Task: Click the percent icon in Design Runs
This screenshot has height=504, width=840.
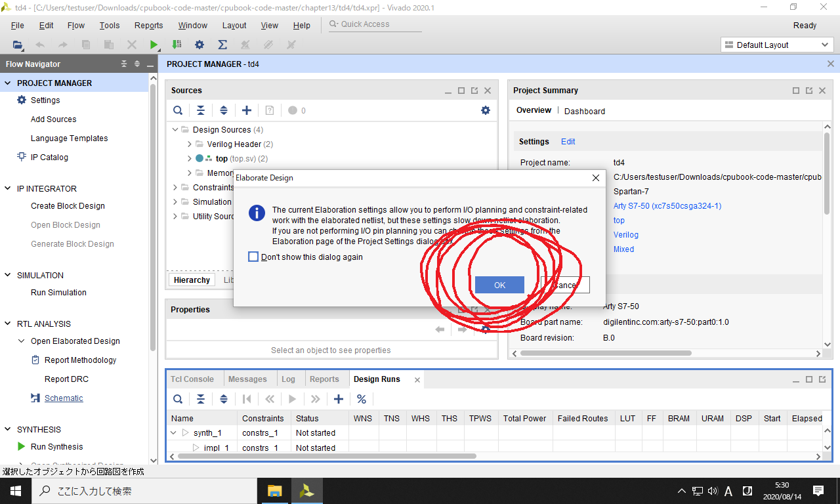Action: (x=362, y=399)
